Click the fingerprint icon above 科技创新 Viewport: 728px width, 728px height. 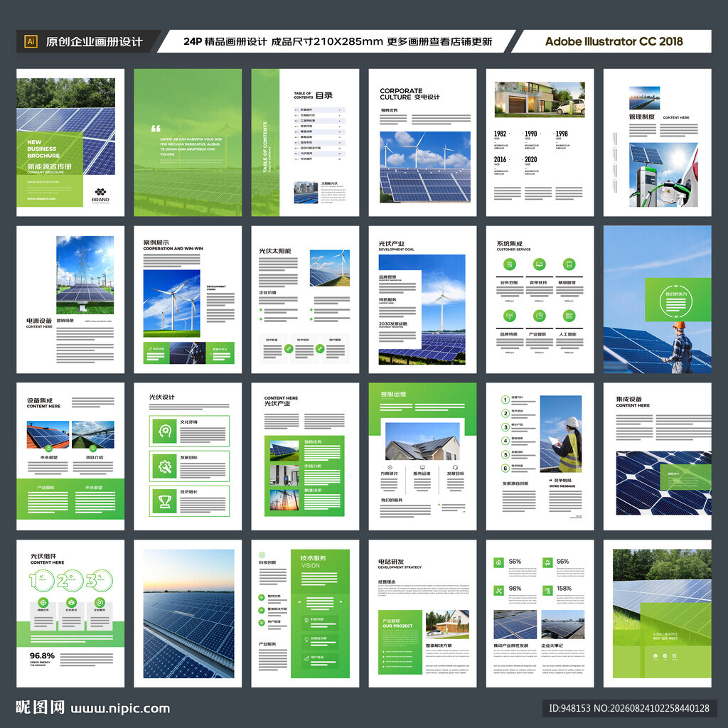point(262,555)
